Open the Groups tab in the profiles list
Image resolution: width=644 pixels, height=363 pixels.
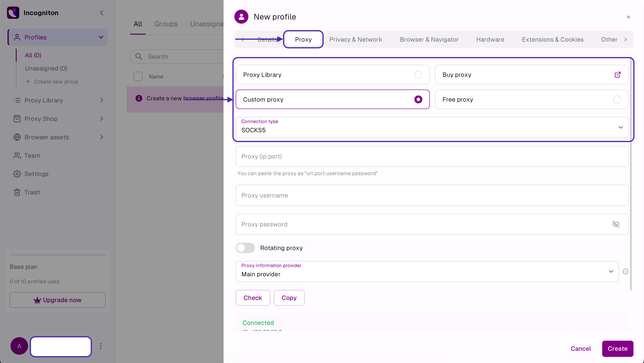click(166, 24)
